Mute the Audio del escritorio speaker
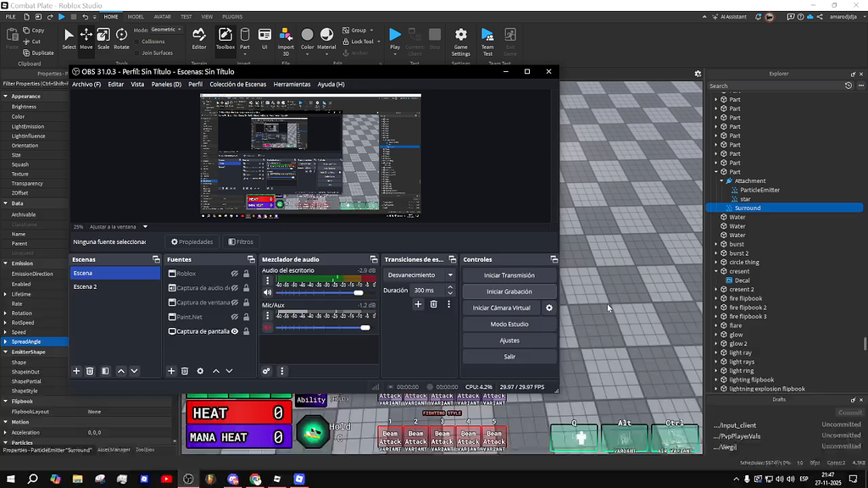 click(267, 292)
